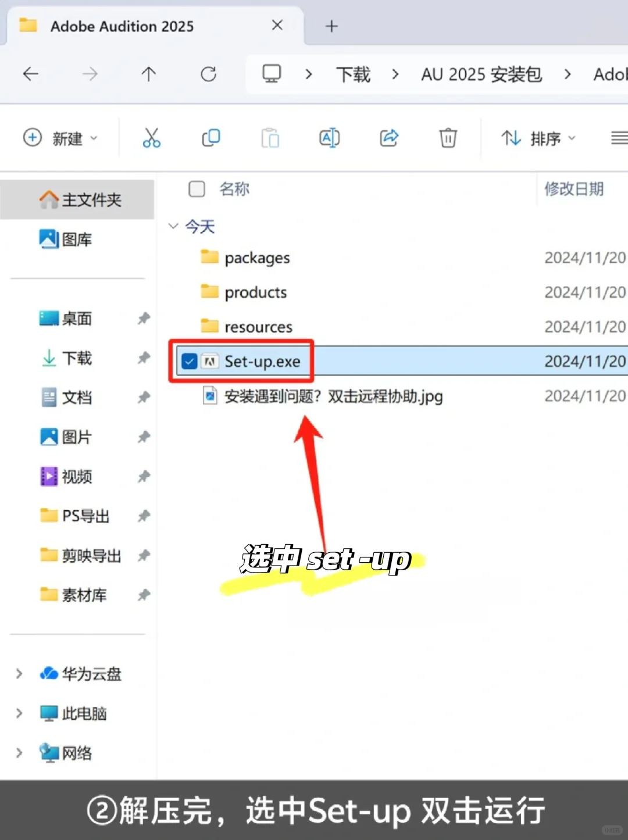The image size is (628, 840).
Task: Select the Rename icon in the toolbar
Action: click(329, 138)
